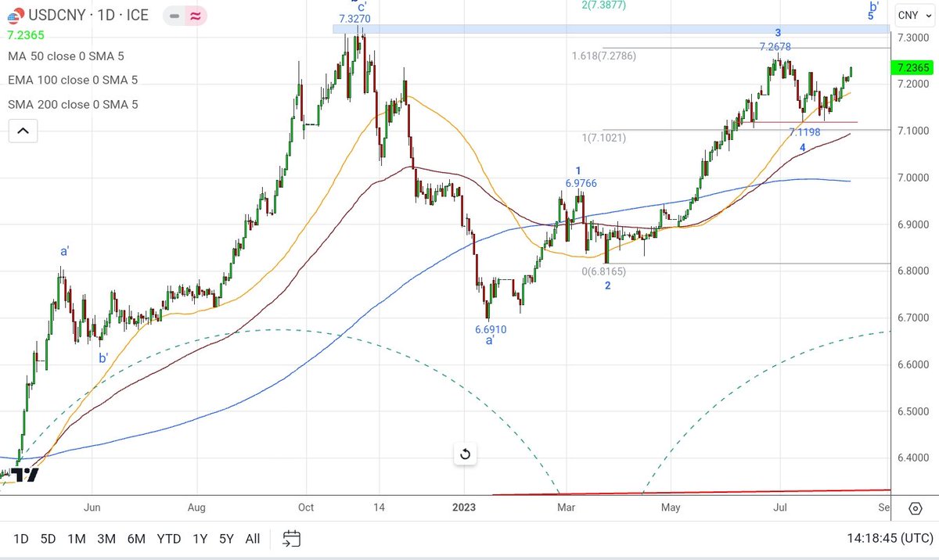The image size is (939, 560).
Task: Select the SMA 200 close indicator legend
Action: click(73, 104)
